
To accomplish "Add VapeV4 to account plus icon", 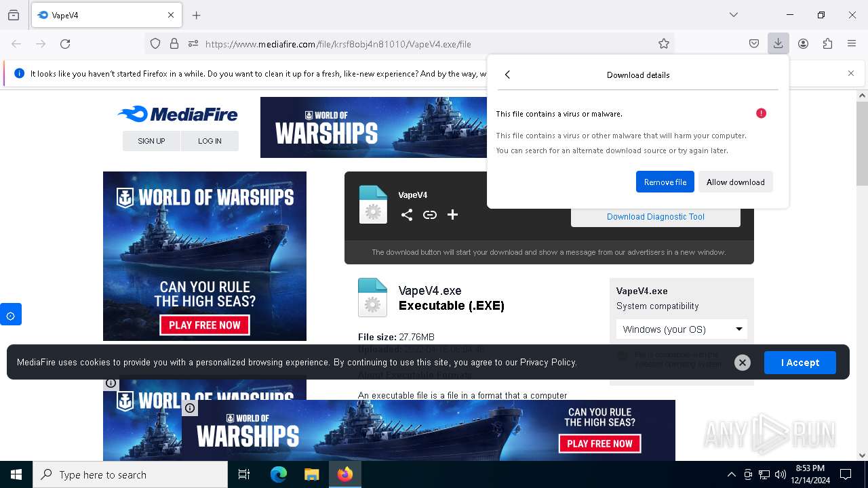I will click(453, 215).
